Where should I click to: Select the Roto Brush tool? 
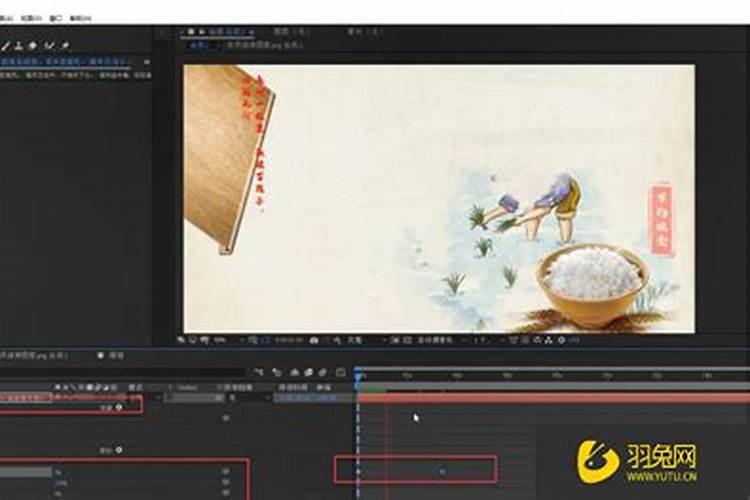point(50,46)
